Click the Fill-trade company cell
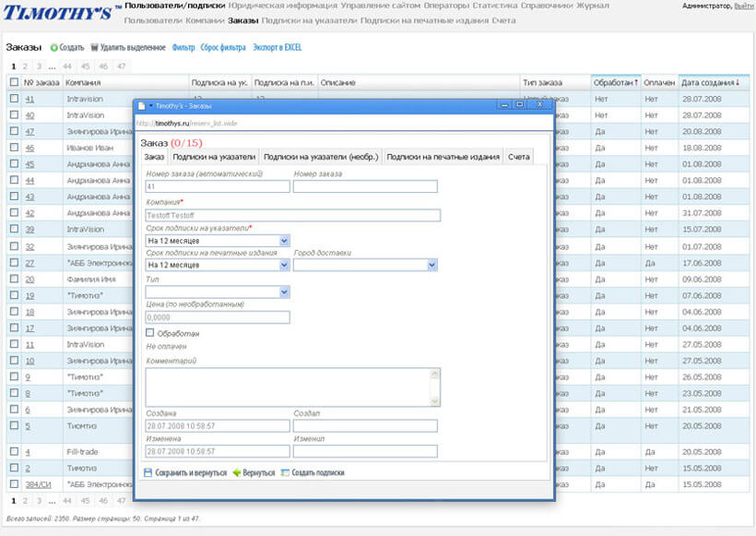 click(x=82, y=451)
